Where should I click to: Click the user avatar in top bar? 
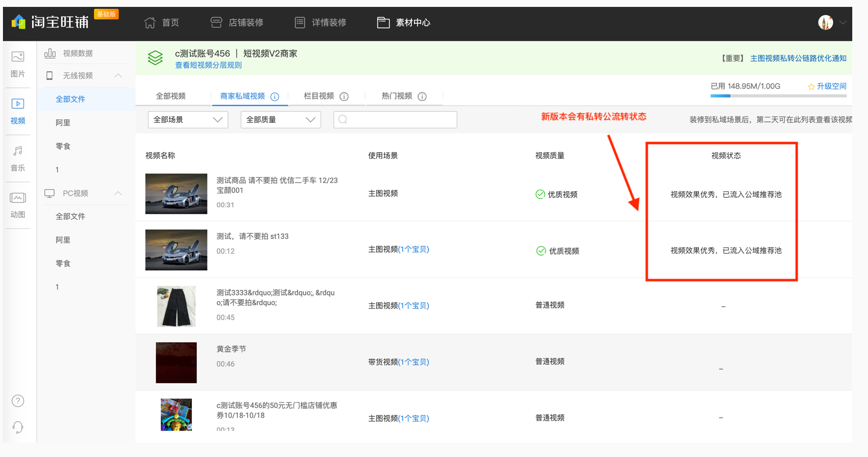(x=826, y=23)
